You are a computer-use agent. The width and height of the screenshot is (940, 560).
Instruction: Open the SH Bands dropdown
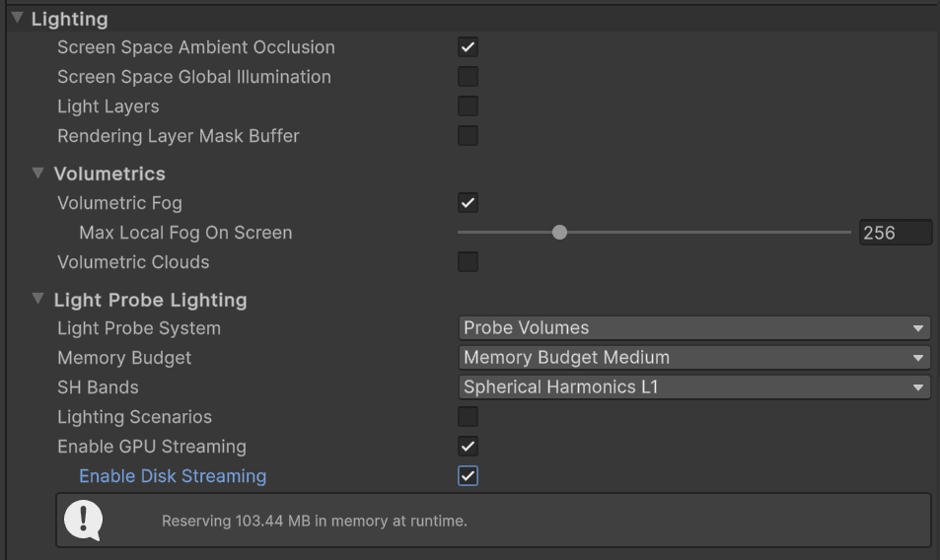click(x=693, y=387)
